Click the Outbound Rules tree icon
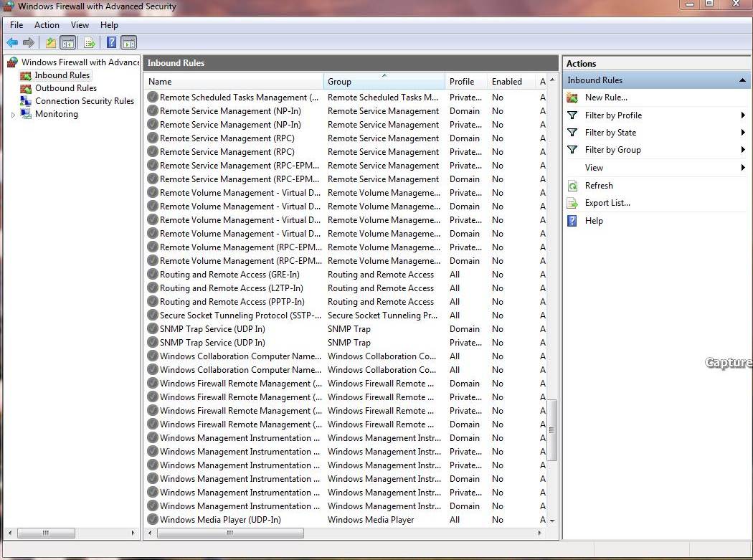The image size is (753, 560). coord(25,88)
